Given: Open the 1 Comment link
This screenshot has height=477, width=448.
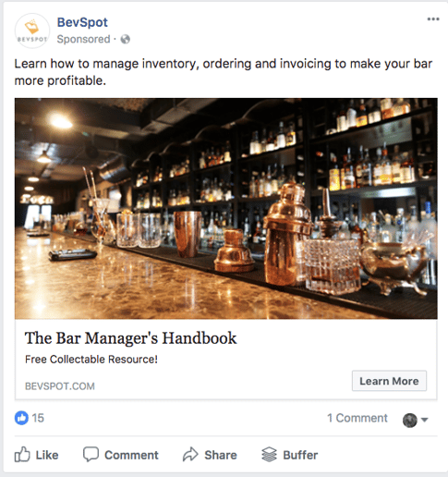Looking at the screenshot, I should (357, 418).
